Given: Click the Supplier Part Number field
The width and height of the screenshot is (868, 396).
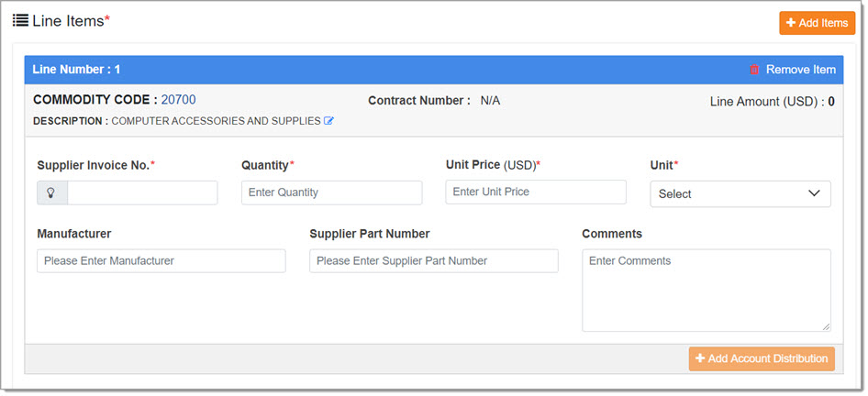Looking at the screenshot, I should (x=433, y=260).
